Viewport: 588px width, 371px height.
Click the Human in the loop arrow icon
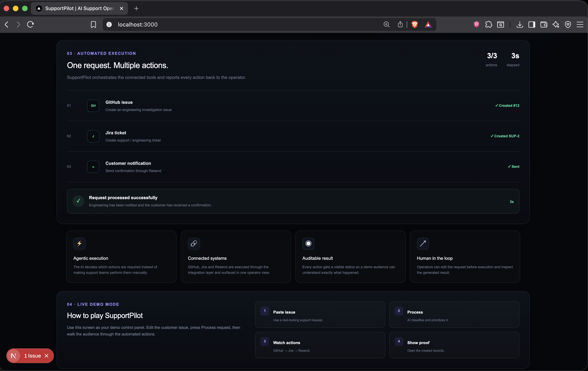pos(423,244)
